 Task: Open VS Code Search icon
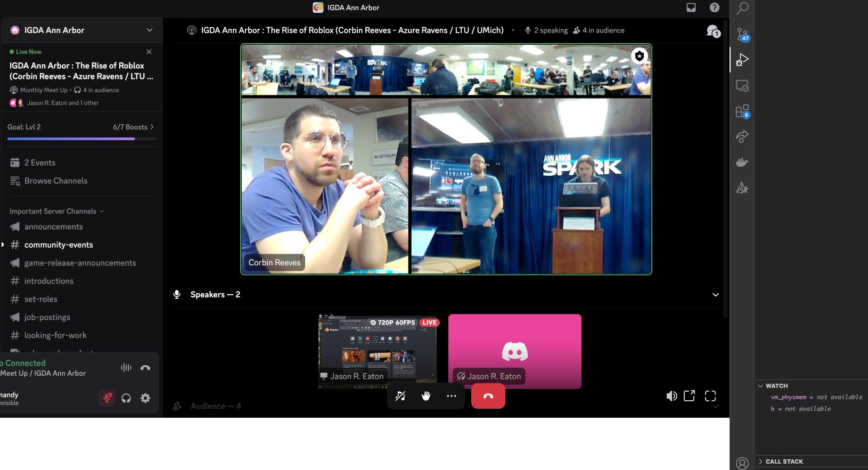point(742,8)
